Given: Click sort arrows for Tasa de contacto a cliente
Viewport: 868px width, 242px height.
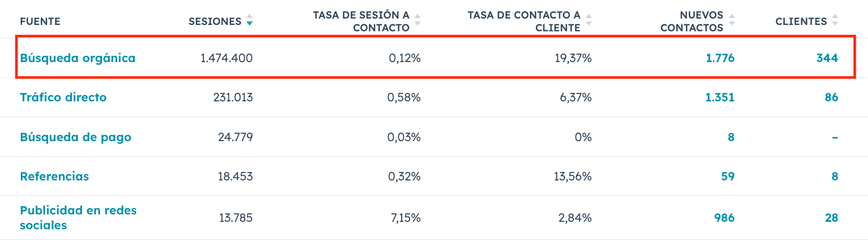Looking at the screenshot, I should (589, 21).
